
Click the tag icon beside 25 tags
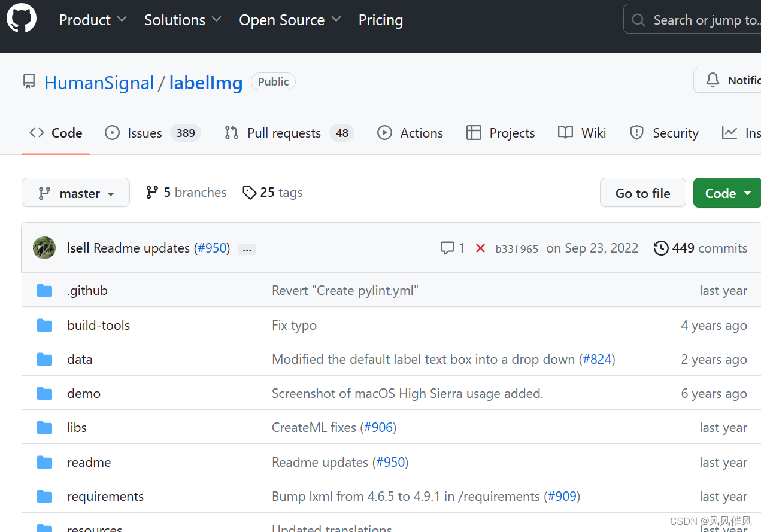[249, 193]
